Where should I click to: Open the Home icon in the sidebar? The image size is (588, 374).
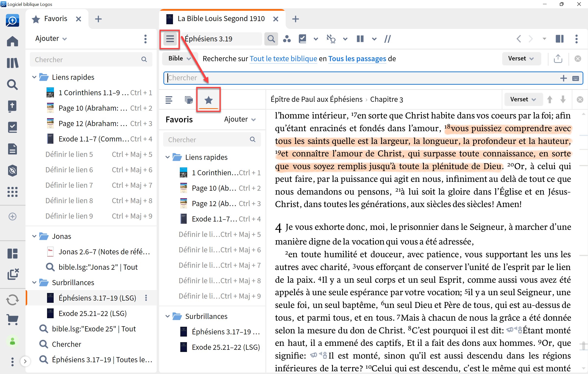tap(12, 41)
